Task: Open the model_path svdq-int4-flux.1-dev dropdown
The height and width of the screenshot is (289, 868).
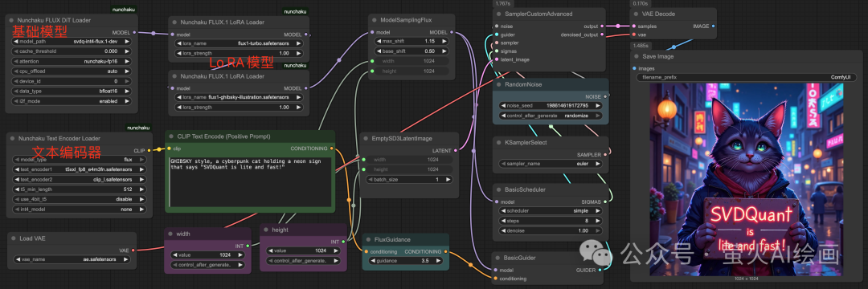Action: [x=71, y=42]
